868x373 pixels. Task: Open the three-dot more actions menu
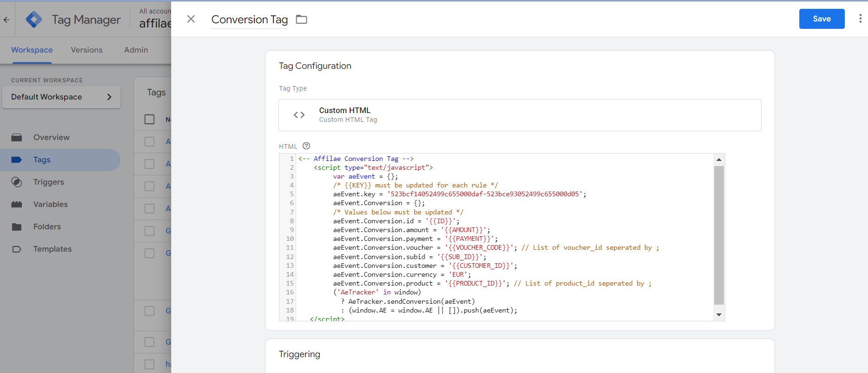(860, 19)
